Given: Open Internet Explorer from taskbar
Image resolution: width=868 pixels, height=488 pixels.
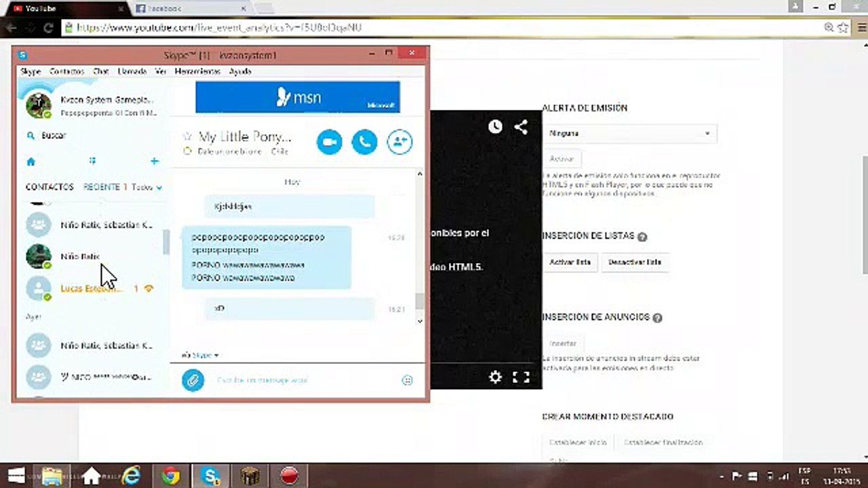Looking at the screenshot, I should point(131,475).
